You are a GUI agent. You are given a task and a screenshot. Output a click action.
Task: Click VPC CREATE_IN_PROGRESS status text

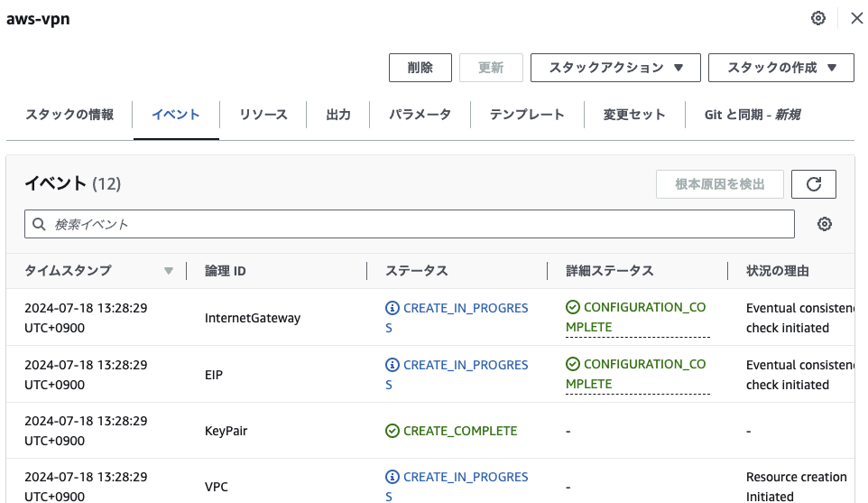[457, 487]
